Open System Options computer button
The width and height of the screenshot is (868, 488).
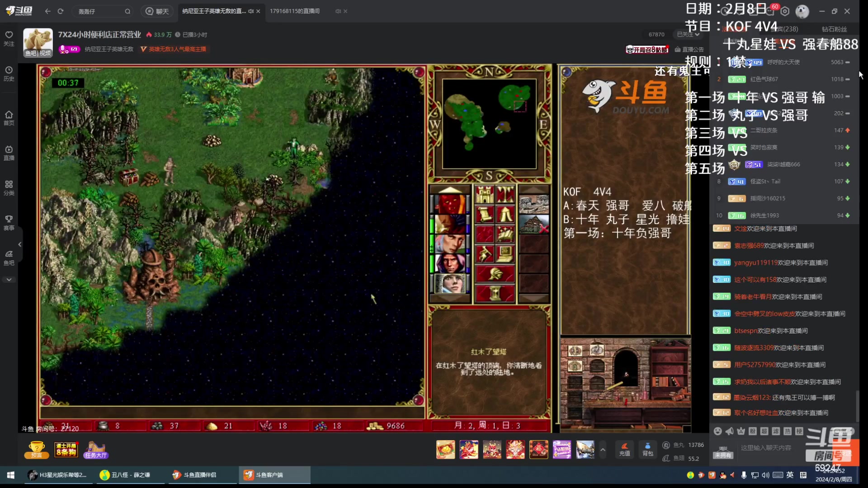[505, 254]
